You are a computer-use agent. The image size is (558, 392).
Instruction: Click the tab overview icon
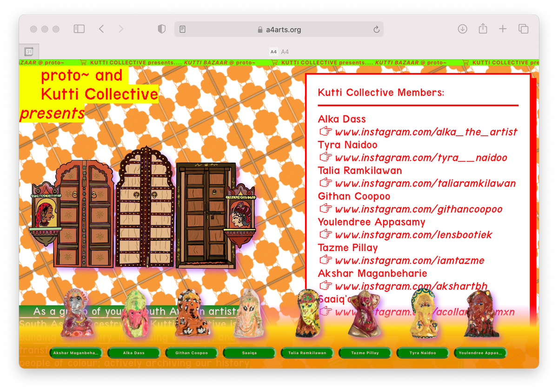[523, 28]
